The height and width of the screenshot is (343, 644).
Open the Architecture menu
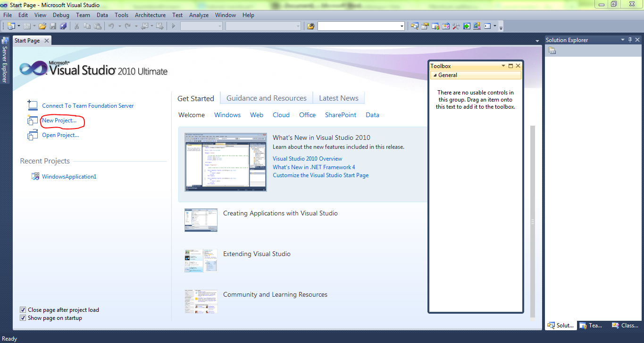[x=150, y=15]
